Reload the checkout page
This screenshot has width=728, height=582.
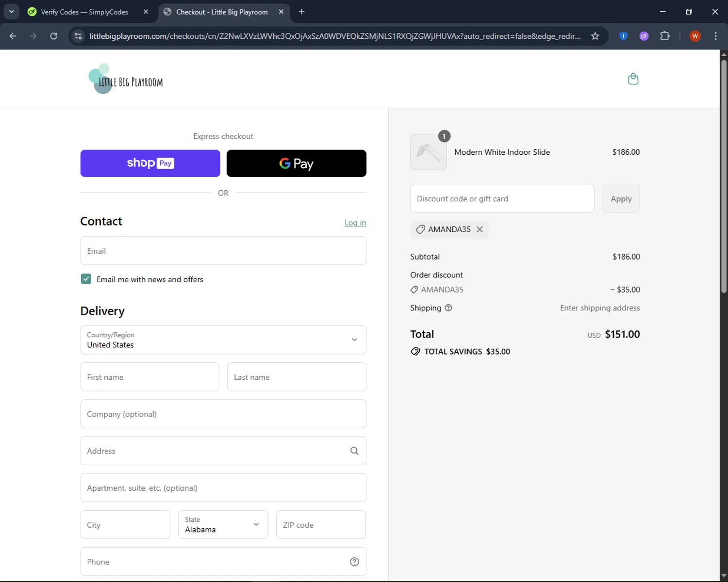click(x=53, y=36)
